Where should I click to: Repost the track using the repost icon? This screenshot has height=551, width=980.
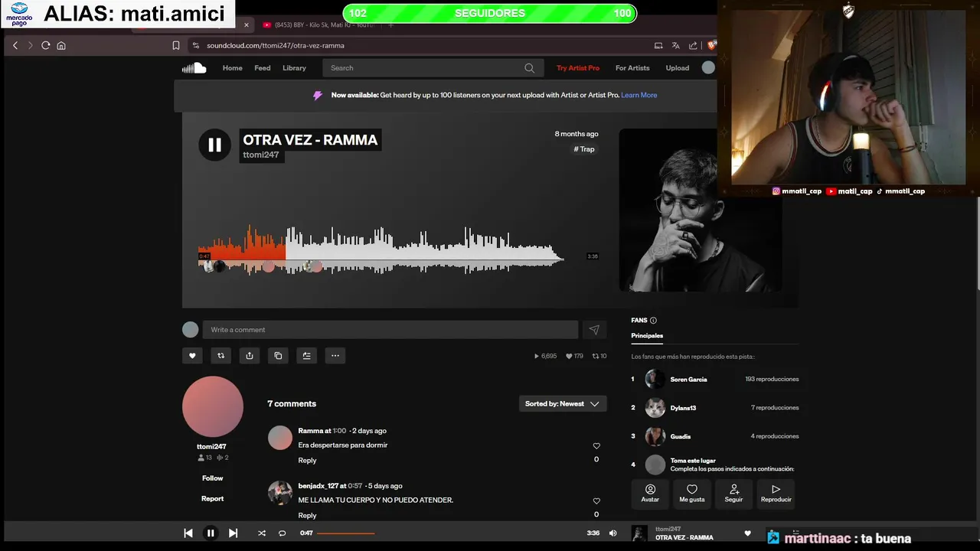(220, 355)
